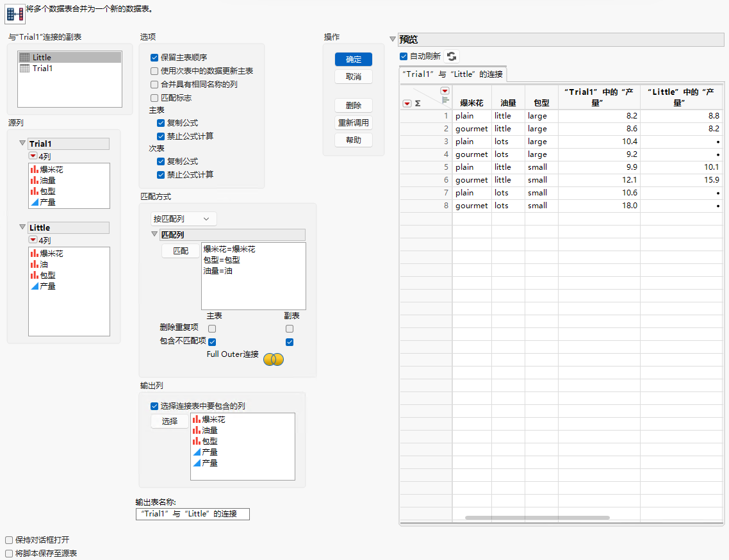
Task: Select the “Trial1” 与 “Little” 的连接 preview tab
Action: 453,74
